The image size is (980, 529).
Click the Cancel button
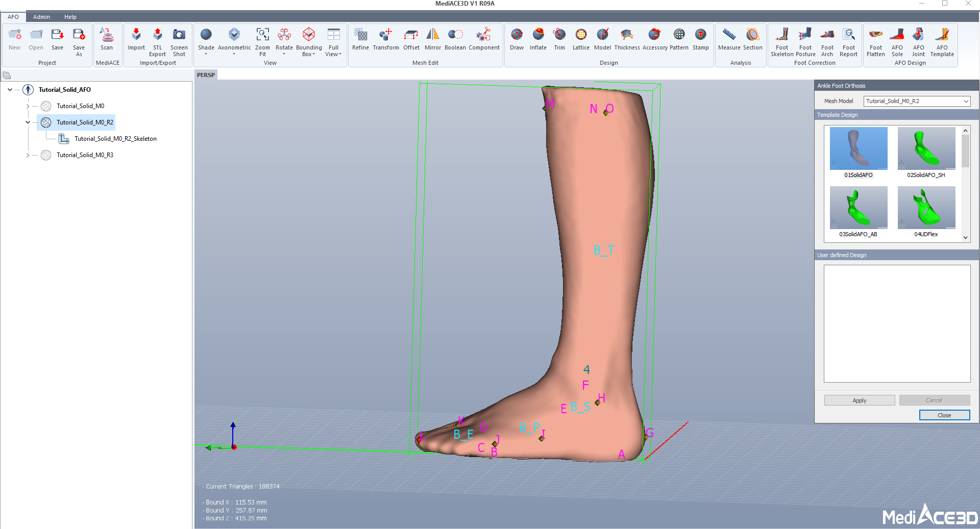[935, 400]
